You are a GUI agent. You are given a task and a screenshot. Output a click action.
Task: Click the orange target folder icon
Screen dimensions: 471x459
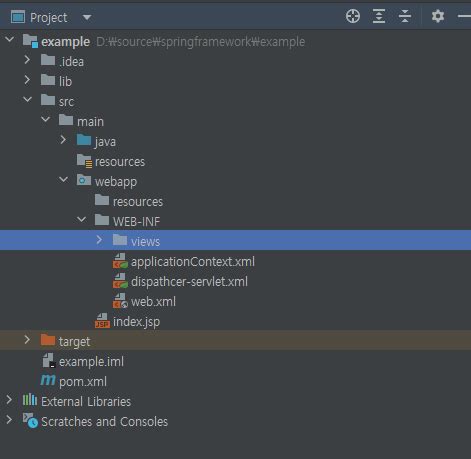[48, 340]
